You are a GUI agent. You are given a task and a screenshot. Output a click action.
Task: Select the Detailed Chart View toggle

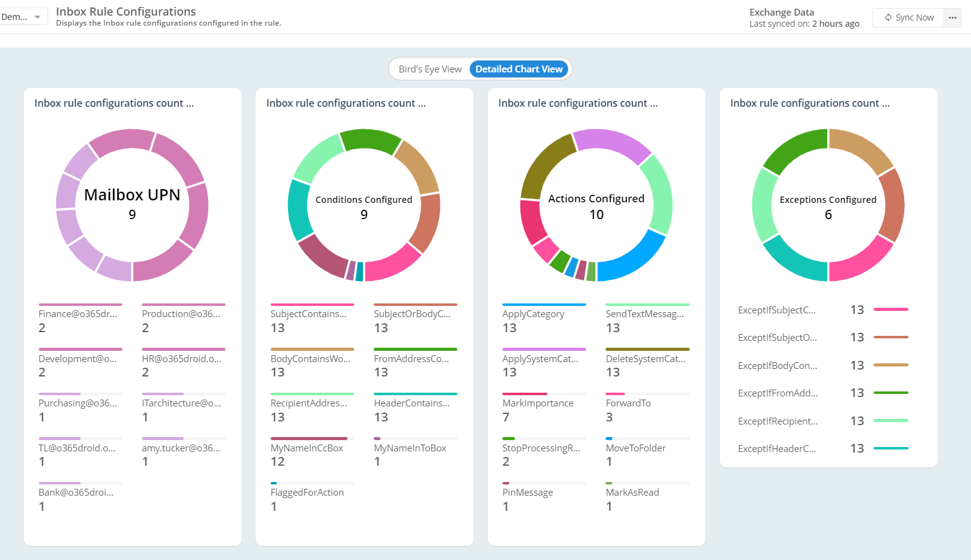(x=519, y=69)
